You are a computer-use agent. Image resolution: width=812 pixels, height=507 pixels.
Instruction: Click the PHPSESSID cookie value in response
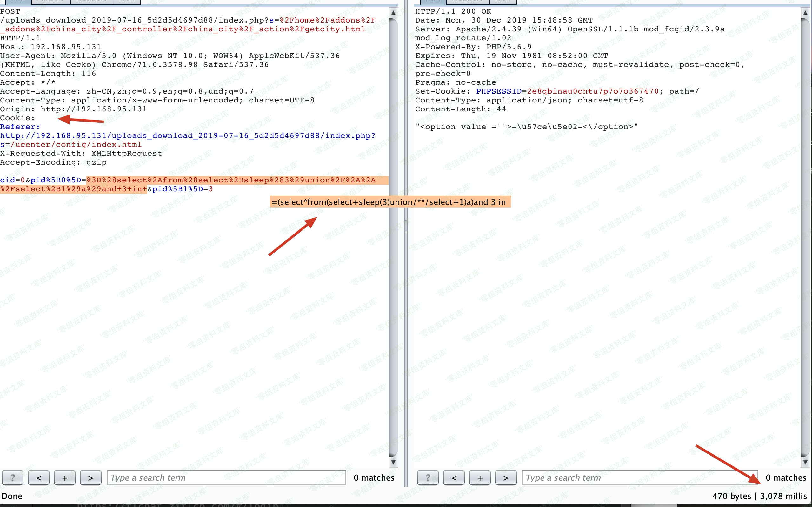click(x=592, y=91)
